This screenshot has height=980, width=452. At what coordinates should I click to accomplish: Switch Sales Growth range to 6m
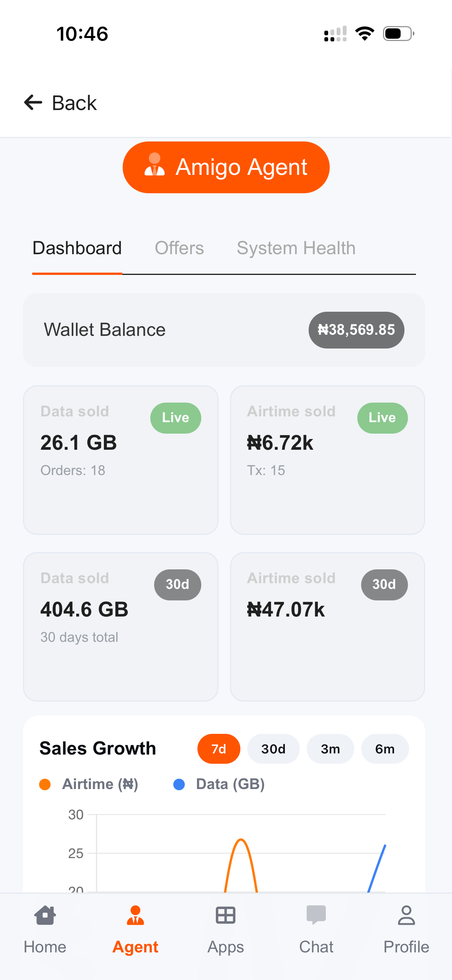pyautogui.click(x=385, y=749)
